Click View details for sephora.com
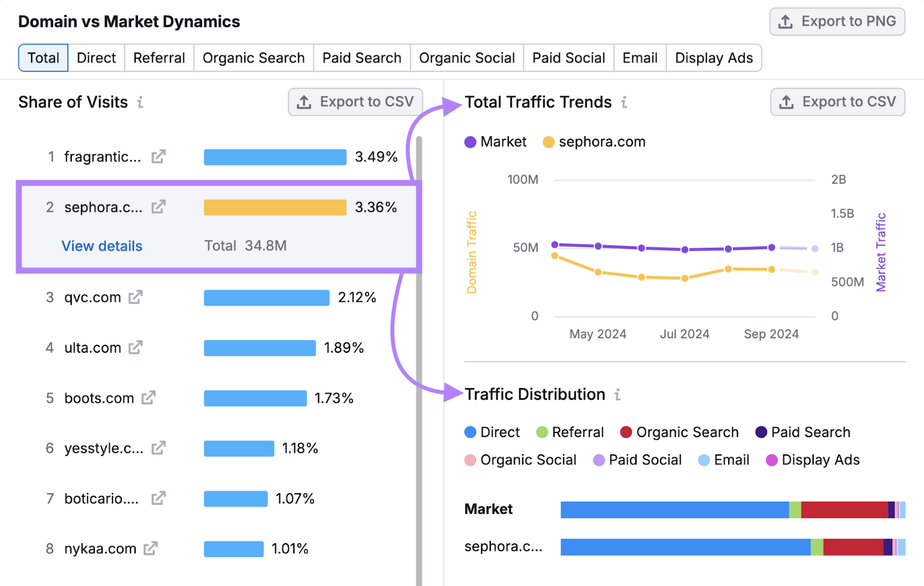924x586 pixels. (x=101, y=246)
